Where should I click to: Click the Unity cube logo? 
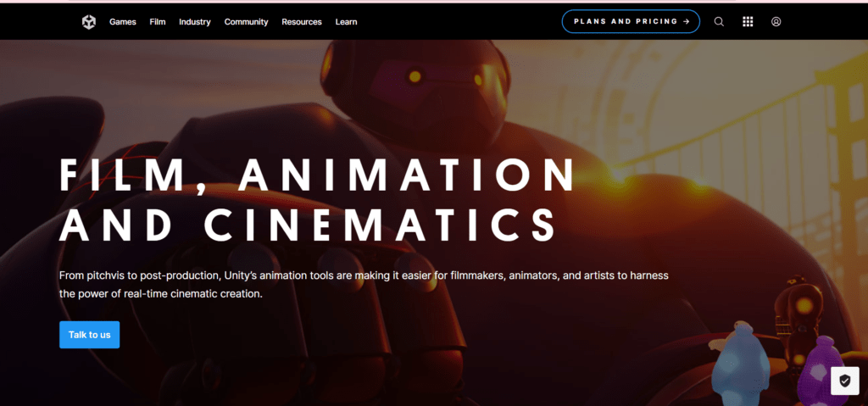pyautogui.click(x=88, y=22)
